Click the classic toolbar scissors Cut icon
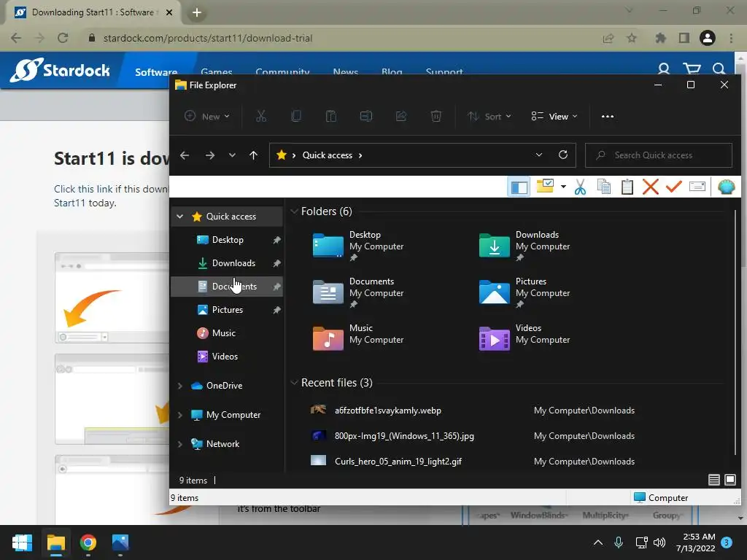The image size is (747, 560). click(580, 187)
